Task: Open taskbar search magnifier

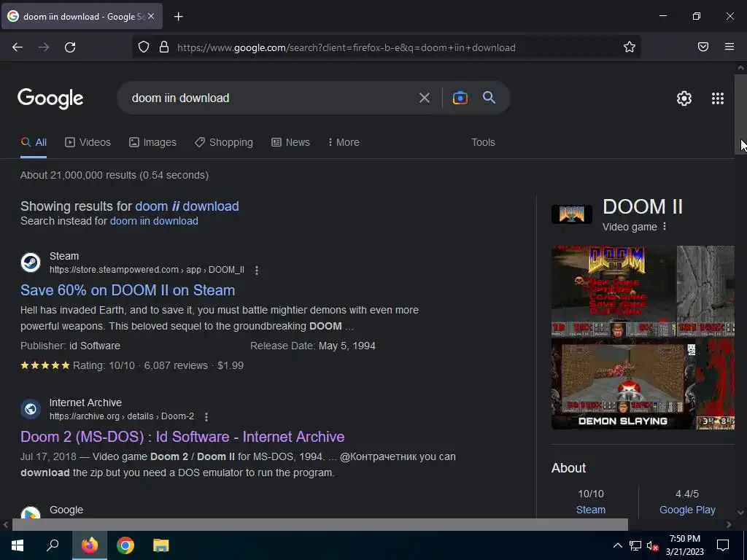Action: coord(53,545)
